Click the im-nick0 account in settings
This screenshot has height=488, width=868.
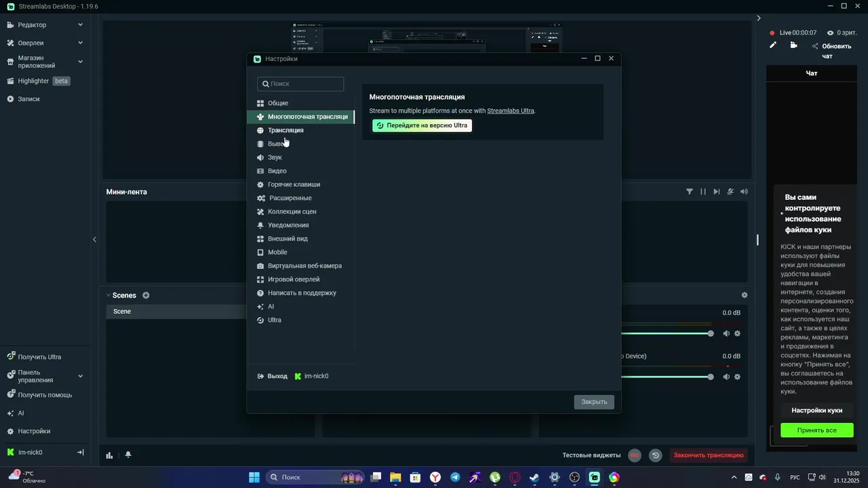coord(312,376)
